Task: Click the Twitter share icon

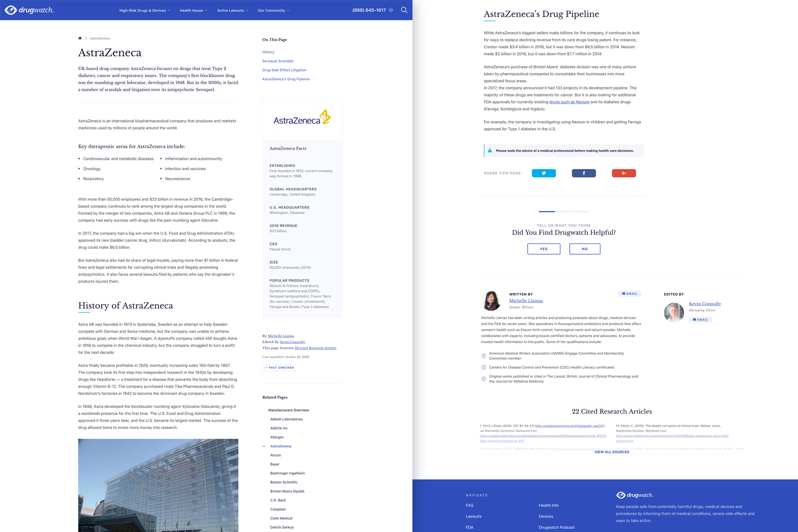Action: 543,173
